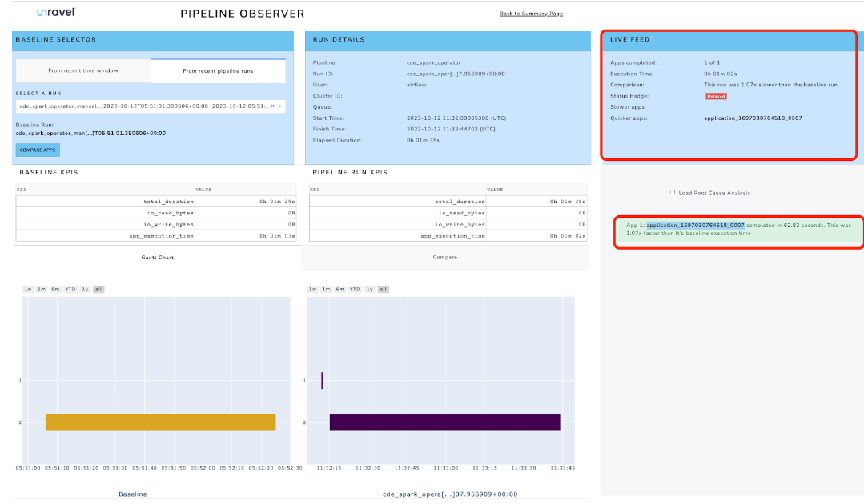Click KPI column header in Baseline KPIs table
Screen dimensions: 864x504
(105, 190)
